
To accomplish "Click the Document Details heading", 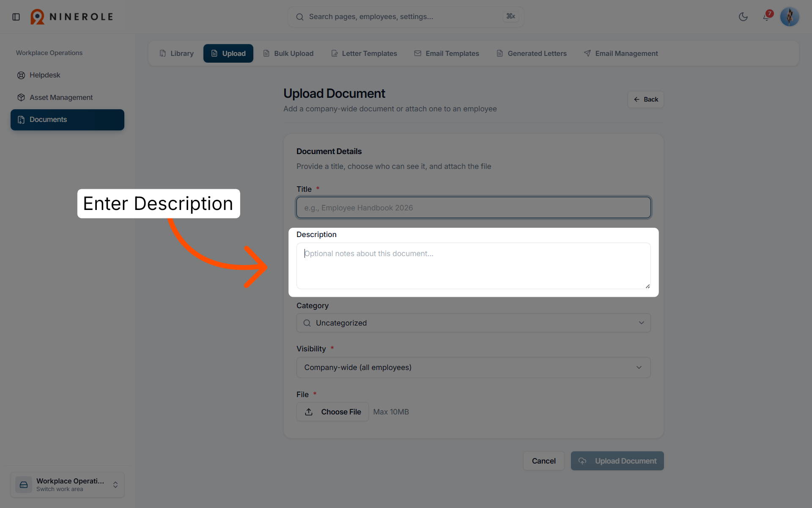I will [x=329, y=152].
